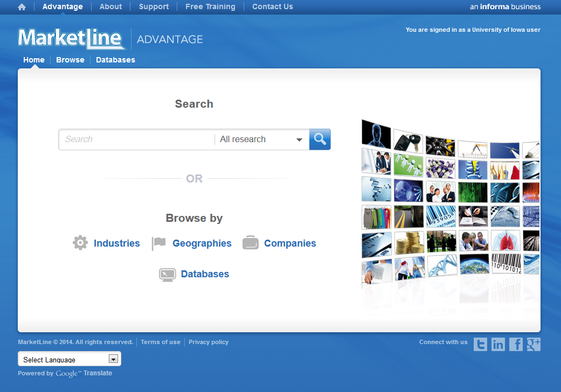
Task: Switch to the Browse tab
Action: click(70, 60)
